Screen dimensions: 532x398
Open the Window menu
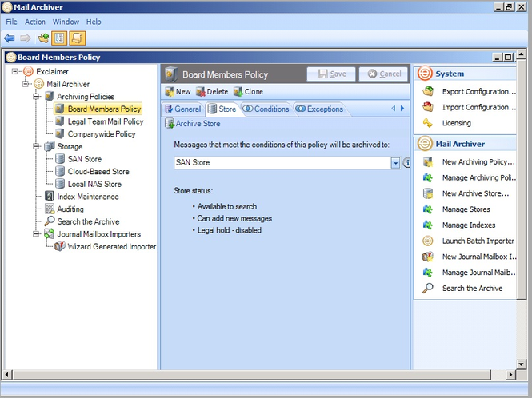coord(66,22)
